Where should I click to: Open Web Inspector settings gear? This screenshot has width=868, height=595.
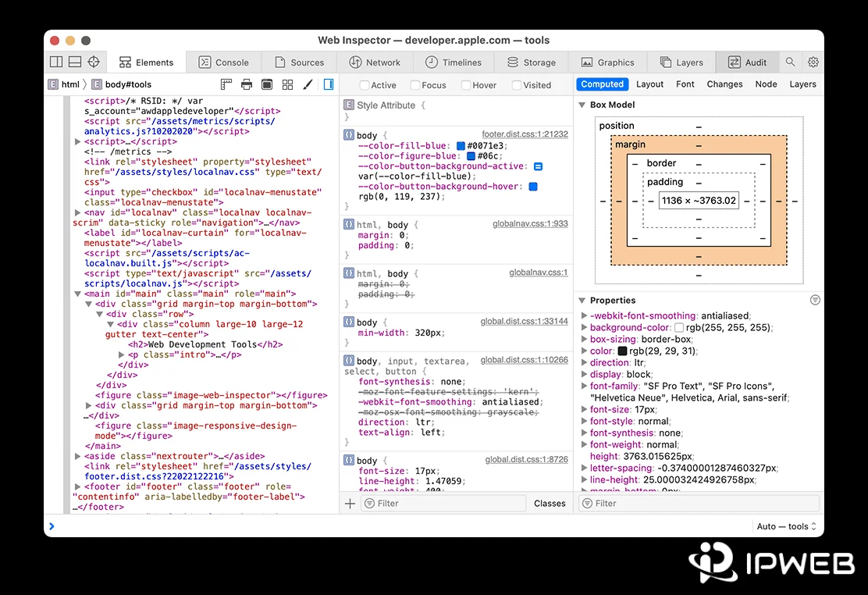point(813,62)
